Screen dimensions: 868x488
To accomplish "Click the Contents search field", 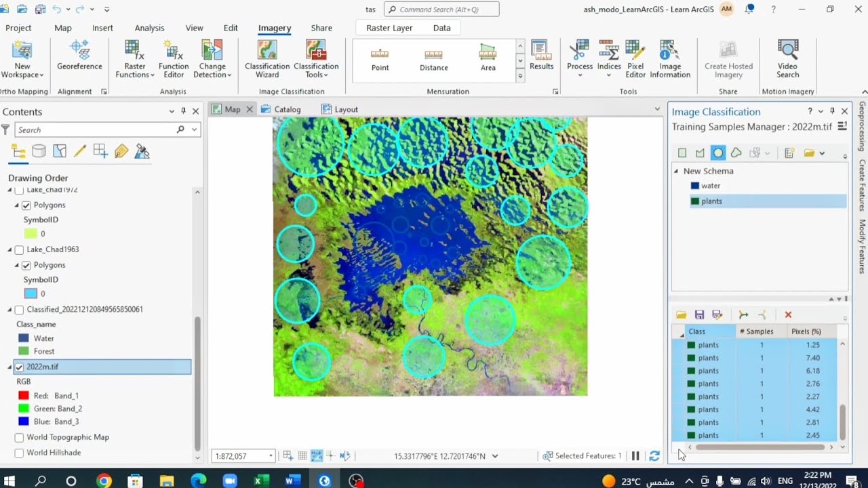I will tap(95, 129).
